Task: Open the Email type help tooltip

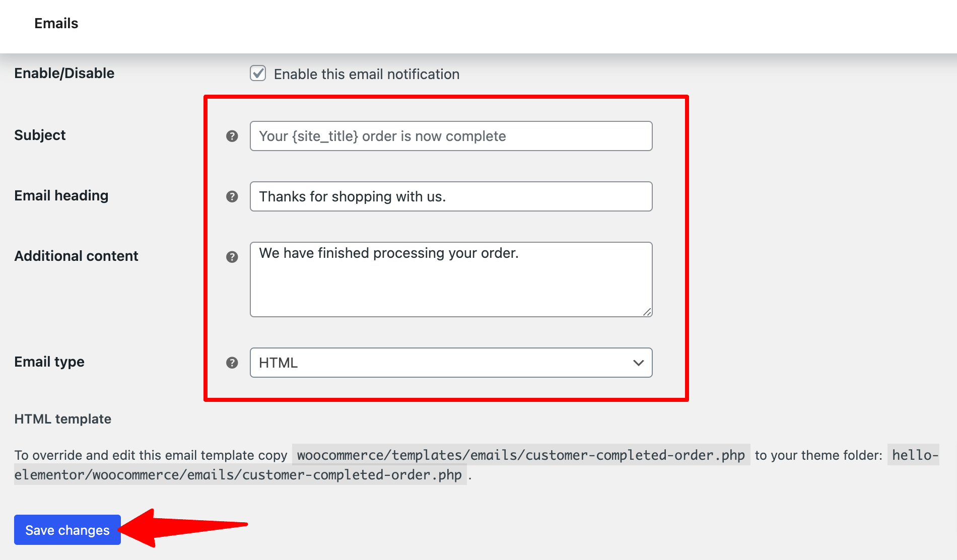Action: point(232,362)
